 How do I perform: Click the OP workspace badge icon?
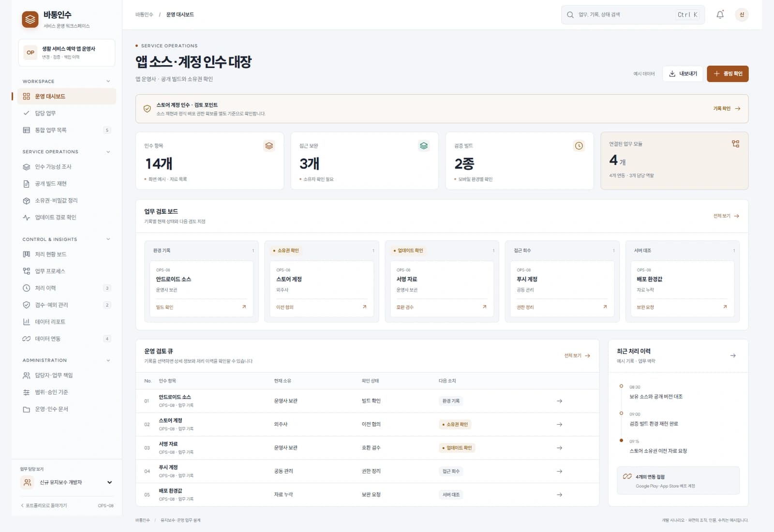pyautogui.click(x=30, y=52)
